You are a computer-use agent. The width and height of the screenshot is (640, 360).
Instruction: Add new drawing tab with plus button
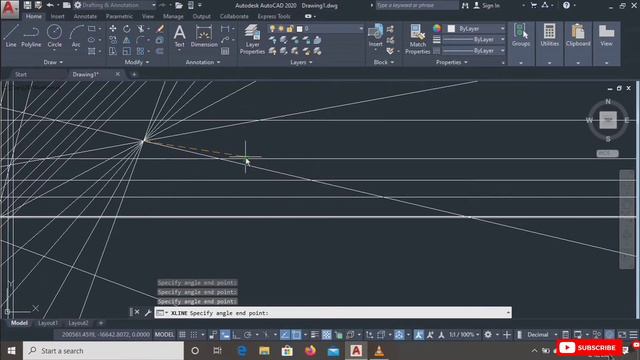pos(134,74)
